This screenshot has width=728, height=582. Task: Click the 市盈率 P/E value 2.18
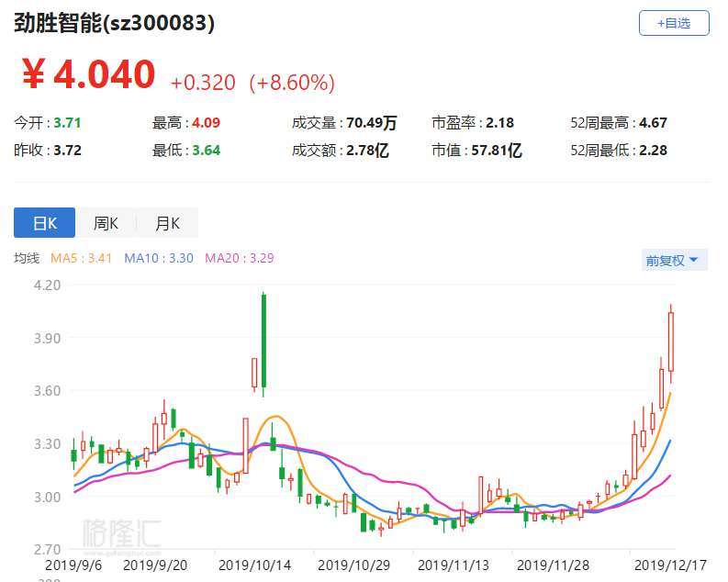point(500,123)
